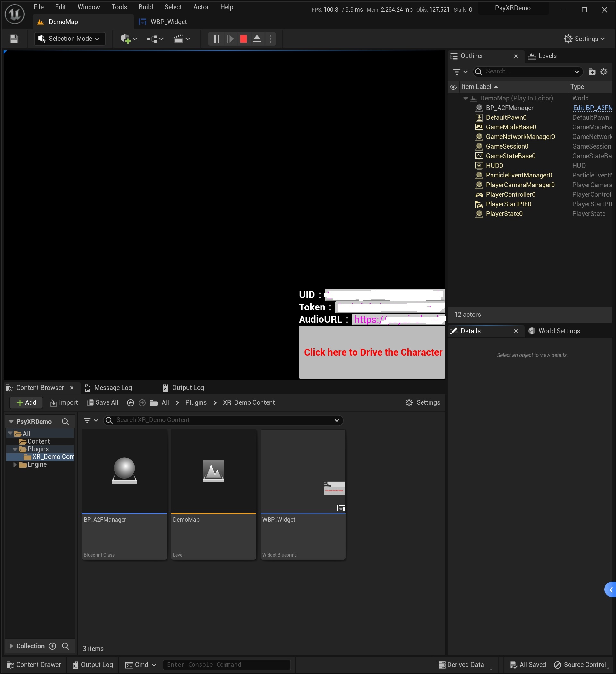The height and width of the screenshot is (674, 616).
Task: Open the Window menu
Action: click(x=89, y=7)
